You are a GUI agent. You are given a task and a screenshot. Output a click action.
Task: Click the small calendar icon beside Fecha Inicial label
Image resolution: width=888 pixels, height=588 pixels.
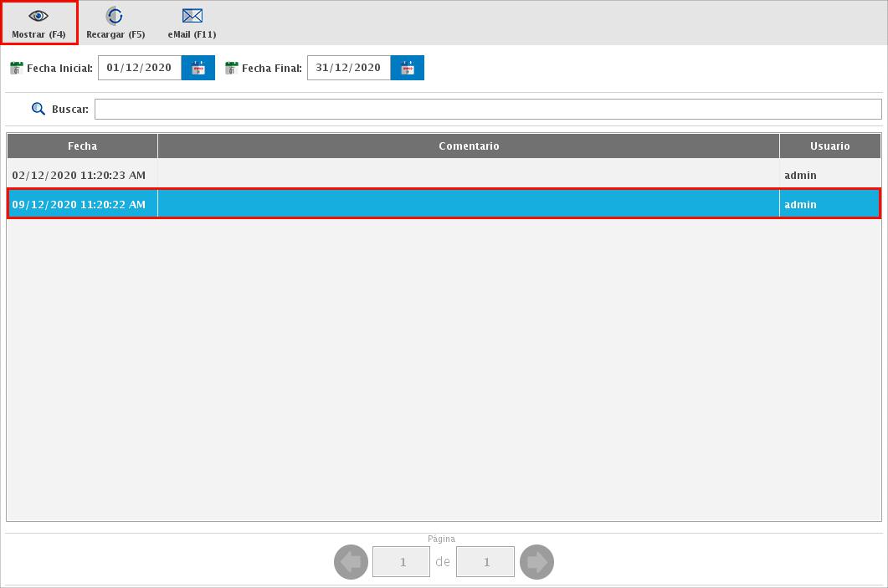pos(17,68)
